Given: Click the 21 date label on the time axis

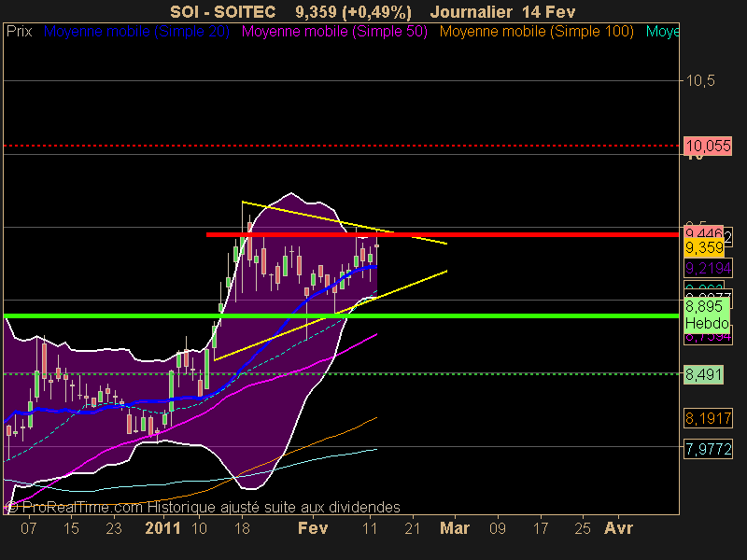Looking at the screenshot, I should point(413,528).
